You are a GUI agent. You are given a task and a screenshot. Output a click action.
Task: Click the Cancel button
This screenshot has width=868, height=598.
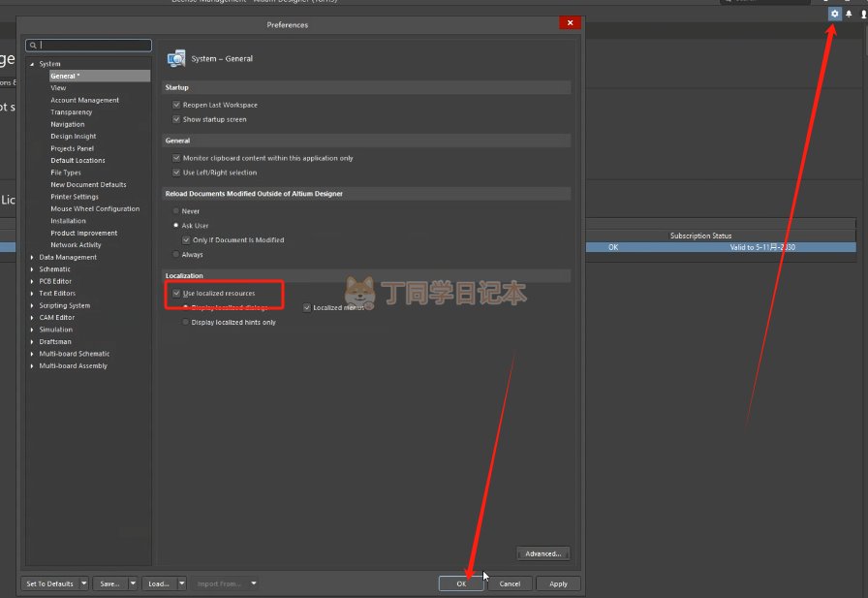(x=510, y=583)
